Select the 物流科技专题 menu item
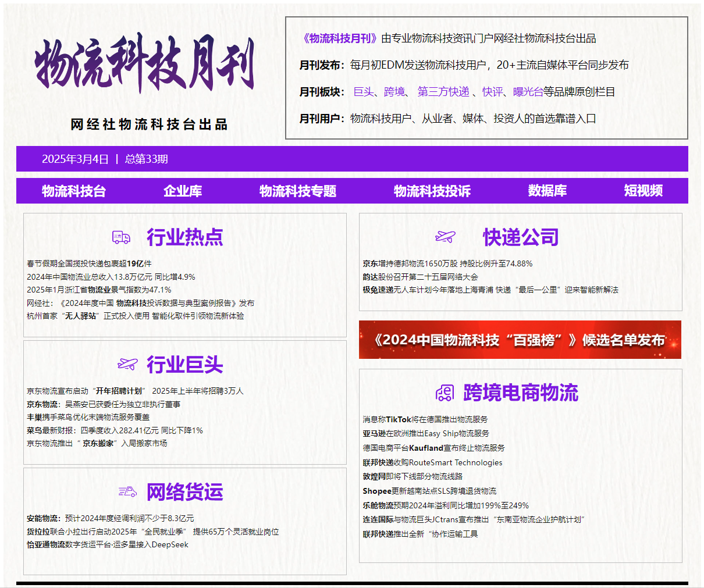 click(x=298, y=191)
